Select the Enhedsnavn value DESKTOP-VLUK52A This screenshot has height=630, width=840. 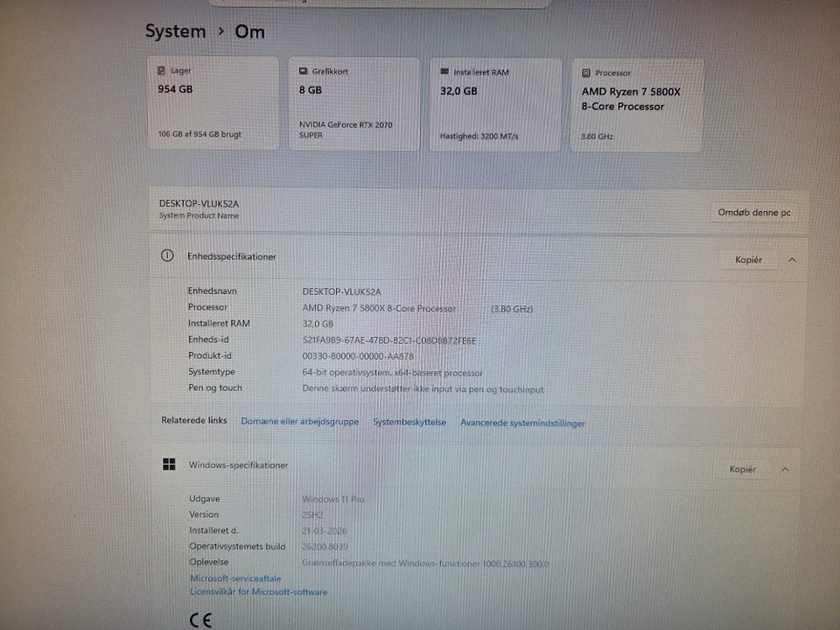(x=342, y=292)
